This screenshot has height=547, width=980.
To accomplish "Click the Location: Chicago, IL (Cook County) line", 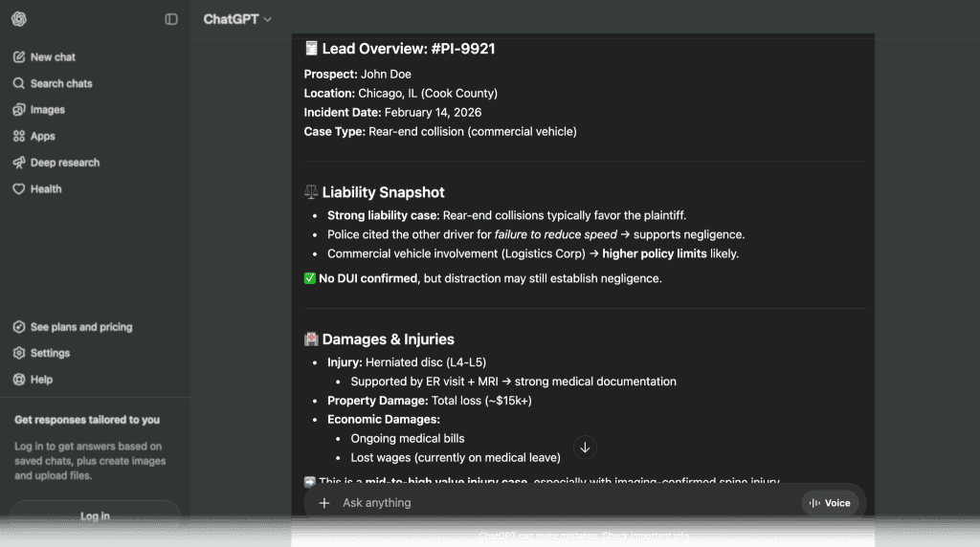I will 401,93.
